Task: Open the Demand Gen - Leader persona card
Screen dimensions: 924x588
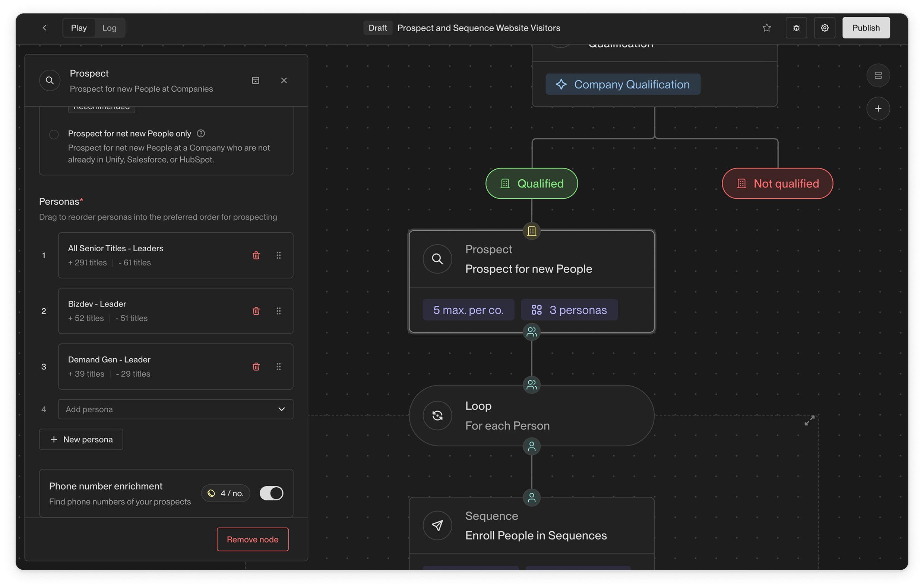Action: tap(175, 367)
